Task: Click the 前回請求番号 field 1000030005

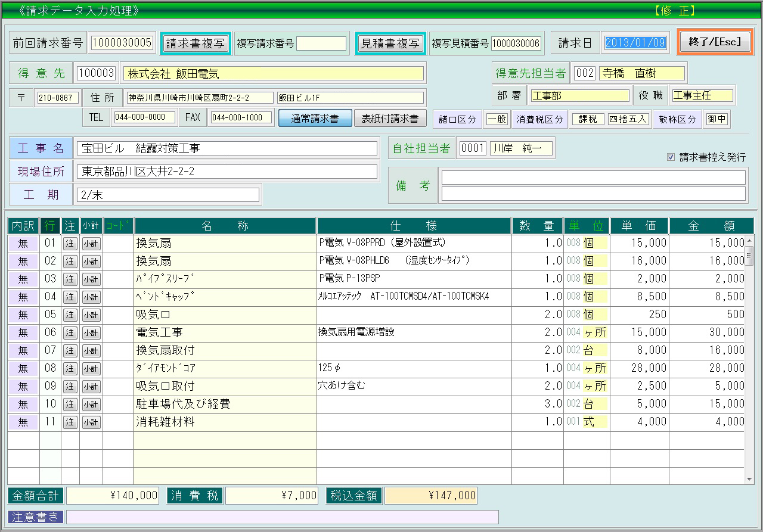Action: (122, 43)
